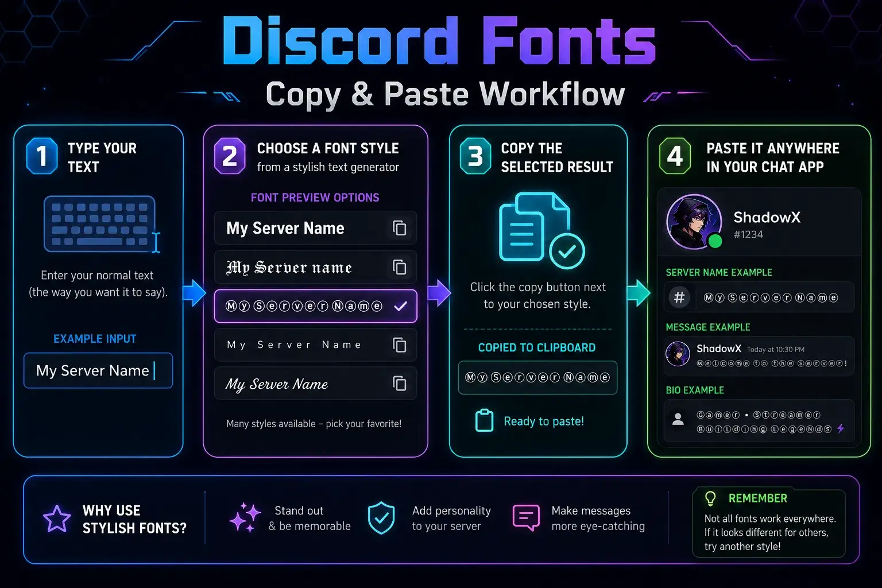Click the hash channel icon in the server name example
The height and width of the screenshot is (588, 882).
(679, 297)
